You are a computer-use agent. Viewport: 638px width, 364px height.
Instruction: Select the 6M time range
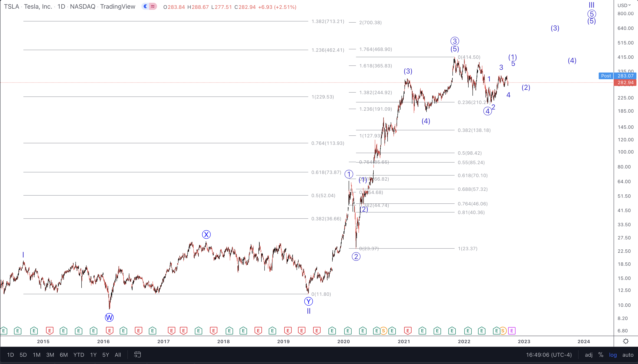pos(64,355)
